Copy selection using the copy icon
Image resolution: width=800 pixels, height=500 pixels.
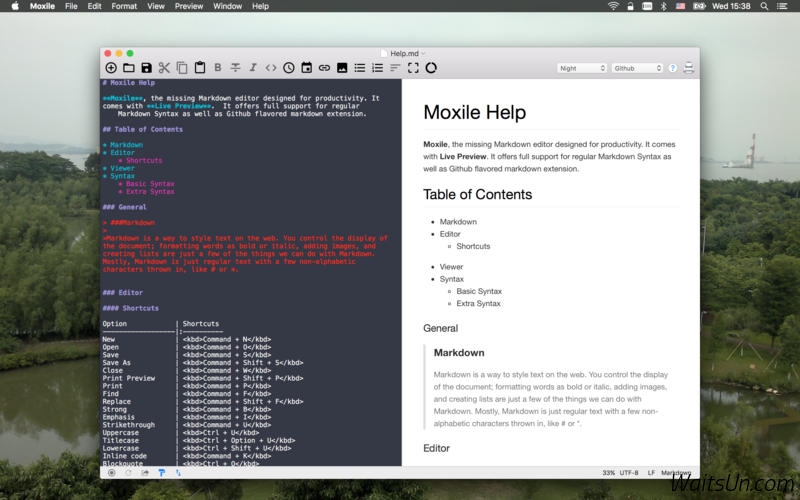pos(182,68)
